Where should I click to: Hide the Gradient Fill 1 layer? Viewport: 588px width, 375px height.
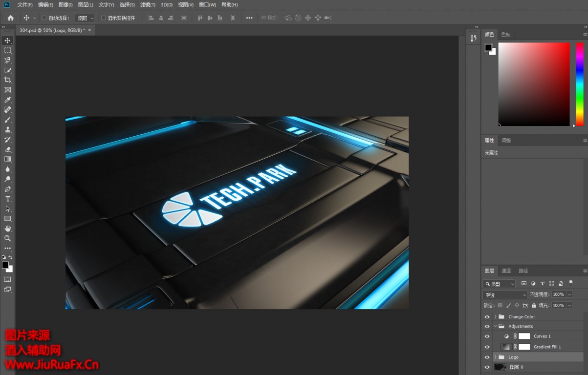pos(487,347)
